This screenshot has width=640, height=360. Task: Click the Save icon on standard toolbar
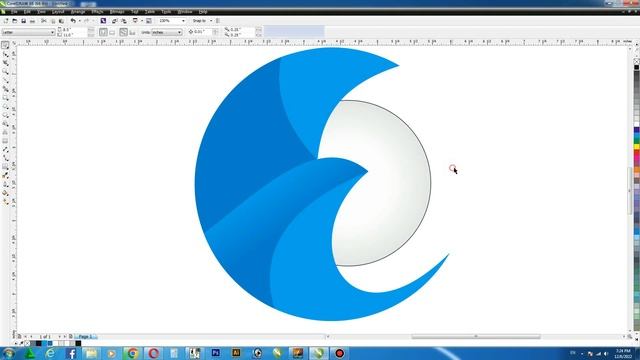24,21
